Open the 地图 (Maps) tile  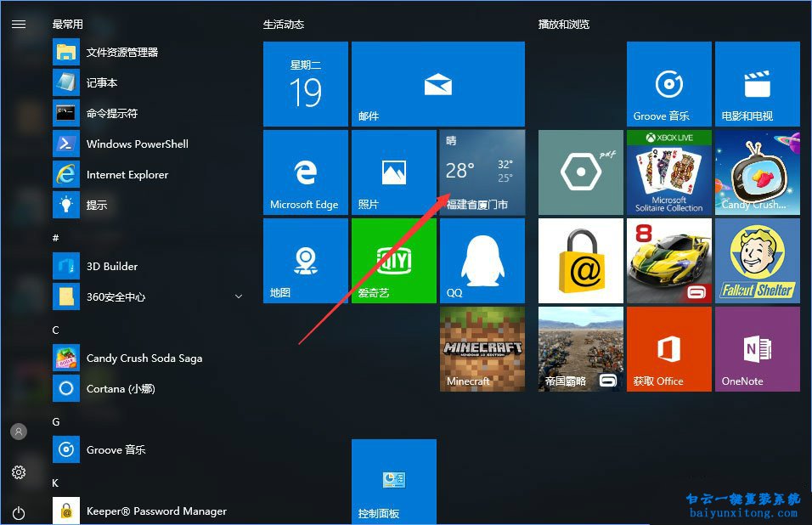(305, 260)
